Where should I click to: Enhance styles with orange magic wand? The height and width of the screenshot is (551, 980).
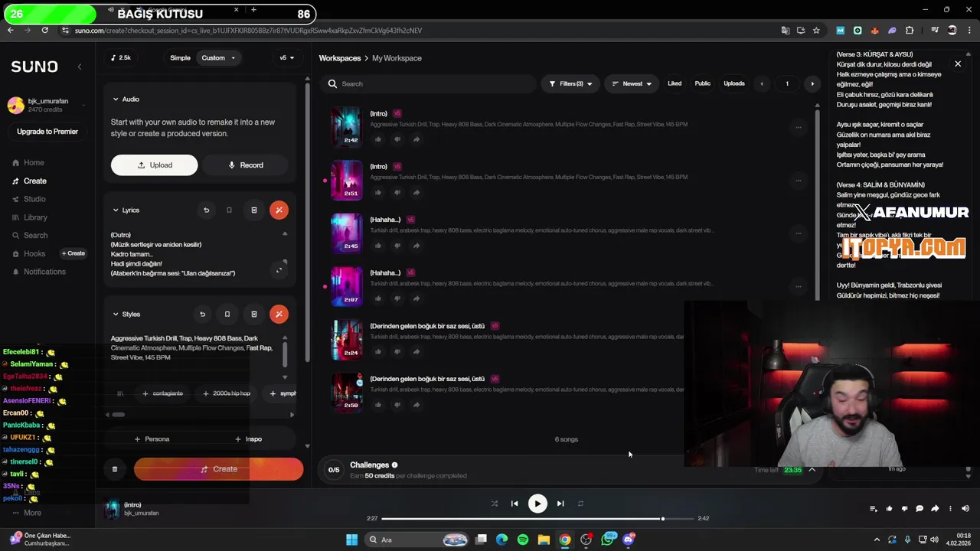pyautogui.click(x=279, y=314)
